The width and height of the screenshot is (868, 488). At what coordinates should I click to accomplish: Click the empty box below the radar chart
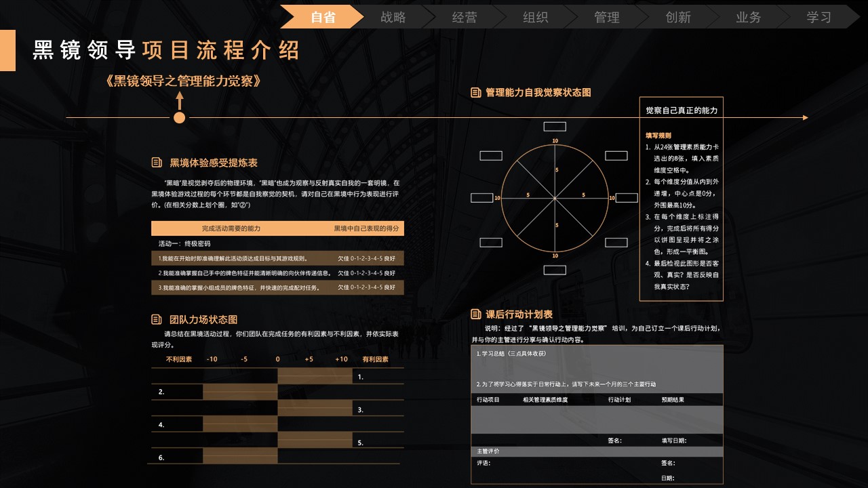pyautogui.click(x=555, y=270)
